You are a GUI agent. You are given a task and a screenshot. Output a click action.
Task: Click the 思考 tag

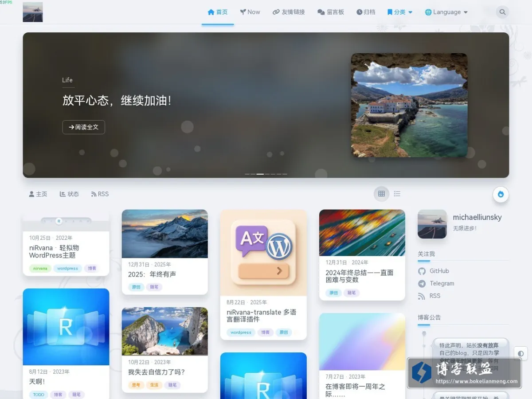point(136,385)
